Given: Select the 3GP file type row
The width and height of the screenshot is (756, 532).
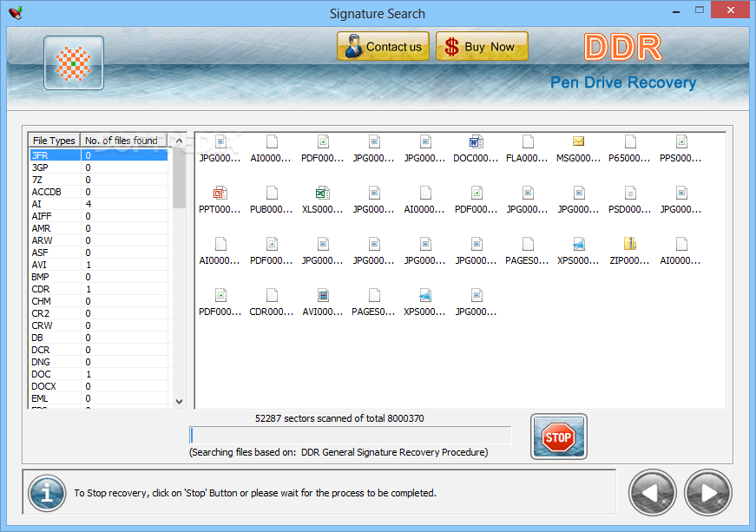Looking at the screenshot, I should pos(99,167).
